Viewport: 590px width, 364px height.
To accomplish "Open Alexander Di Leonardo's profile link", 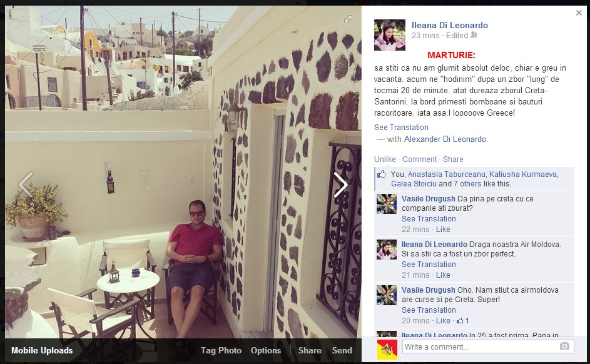I will click(x=445, y=139).
